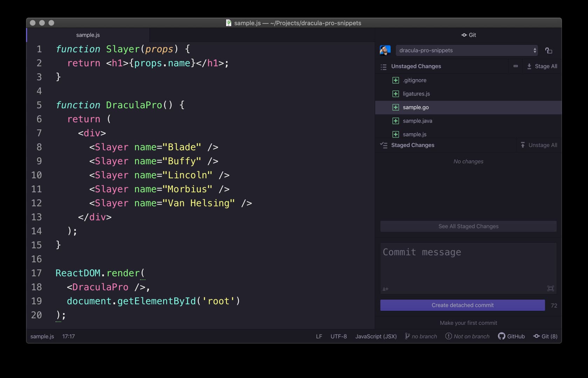Click See All Staged Changes

pyautogui.click(x=468, y=226)
